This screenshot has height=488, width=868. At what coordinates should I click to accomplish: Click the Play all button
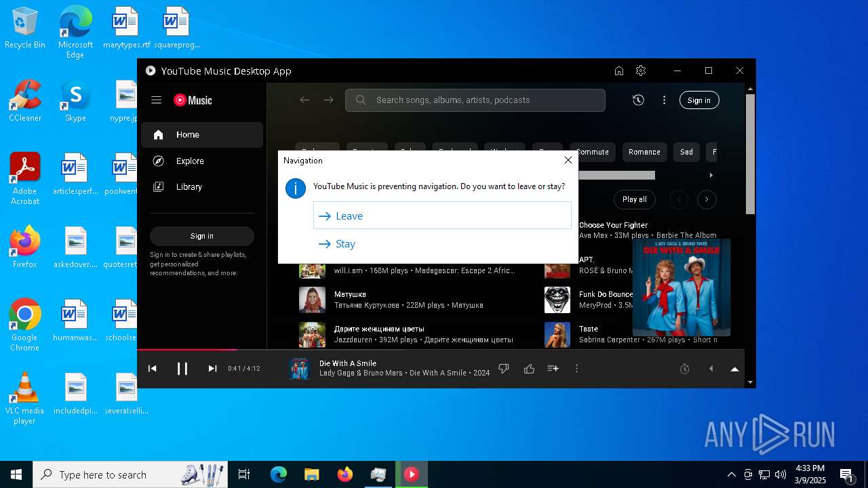(x=635, y=199)
